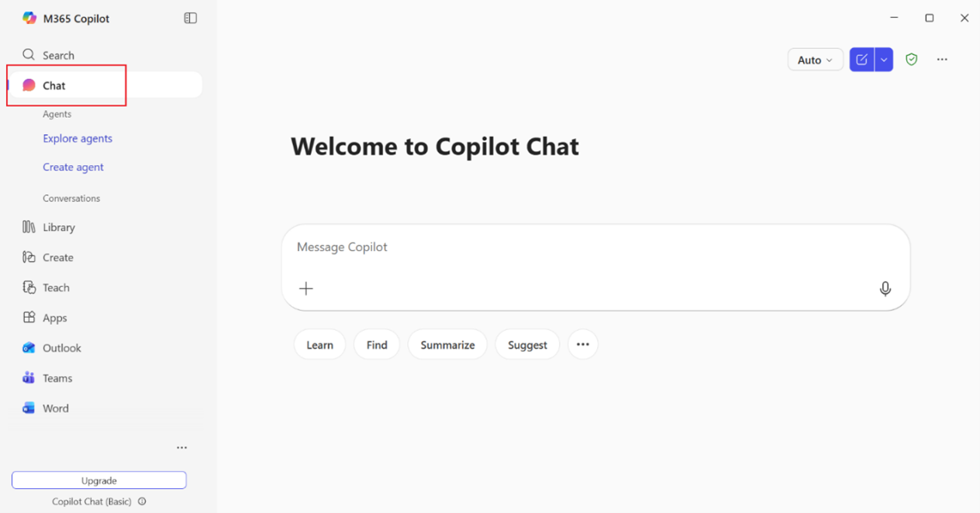The width and height of the screenshot is (980, 513).
Task: Choose the Summarize prompt chip
Action: [447, 345]
